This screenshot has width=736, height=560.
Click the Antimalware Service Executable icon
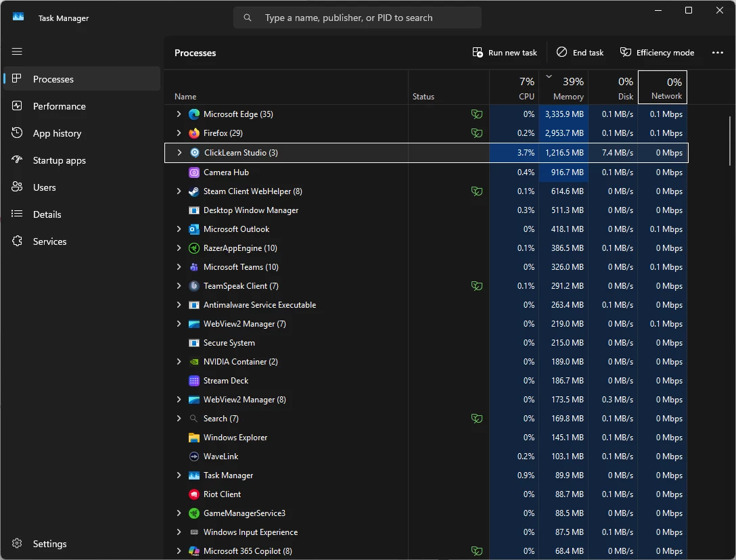(194, 305)
